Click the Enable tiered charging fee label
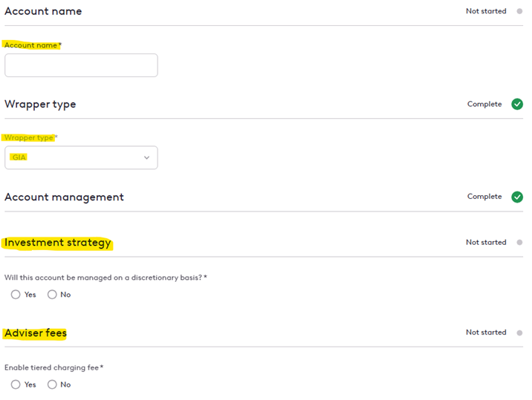The width and height of the screenshot is (532, 400). click(52, 367)
